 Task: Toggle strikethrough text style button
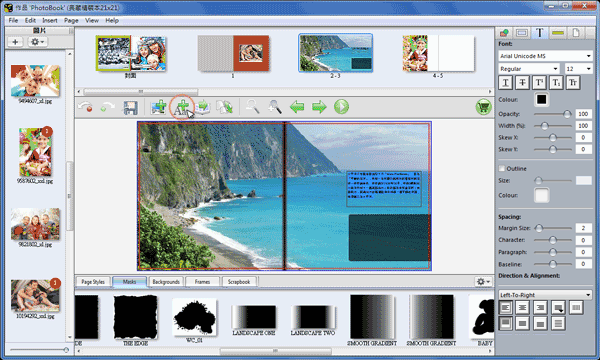point(522,83)
